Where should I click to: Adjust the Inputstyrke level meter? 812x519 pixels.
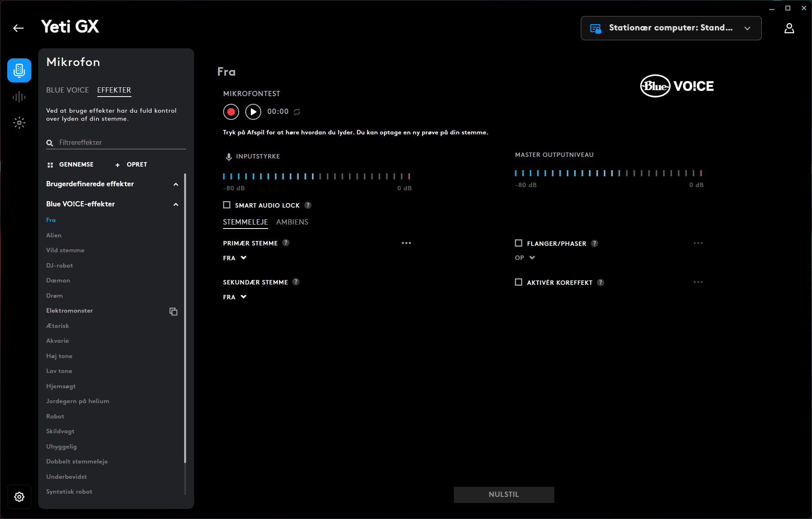tap(317, 176)
